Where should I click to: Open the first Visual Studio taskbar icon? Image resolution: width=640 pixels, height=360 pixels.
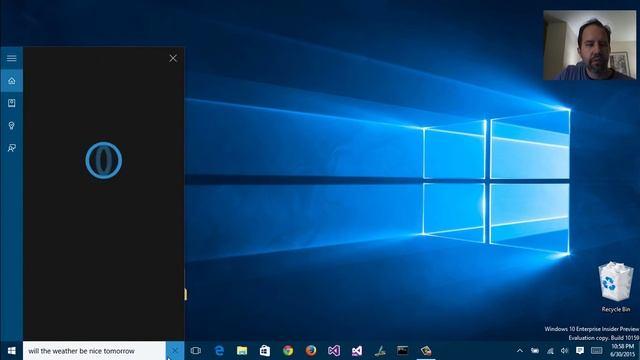click(334, 351)
